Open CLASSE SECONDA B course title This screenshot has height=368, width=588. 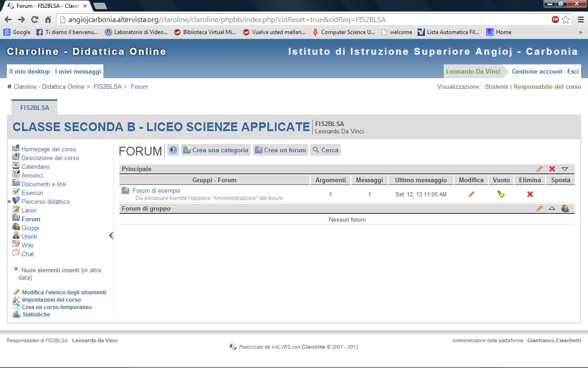coord(161,127)
